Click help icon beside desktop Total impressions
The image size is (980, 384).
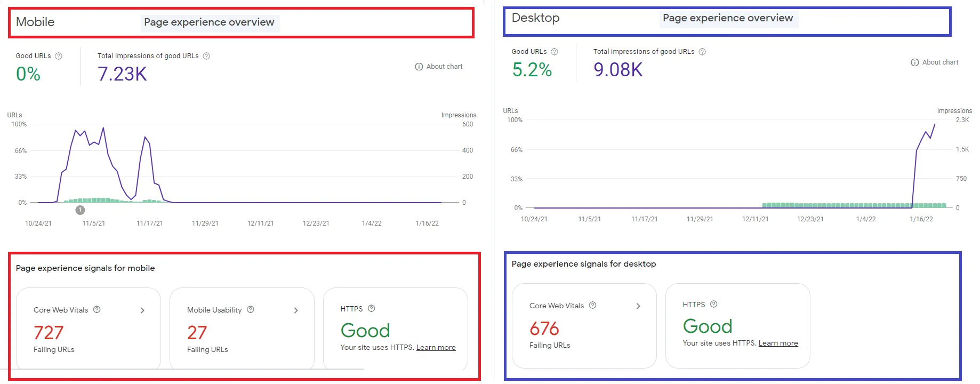pos(702,52)
